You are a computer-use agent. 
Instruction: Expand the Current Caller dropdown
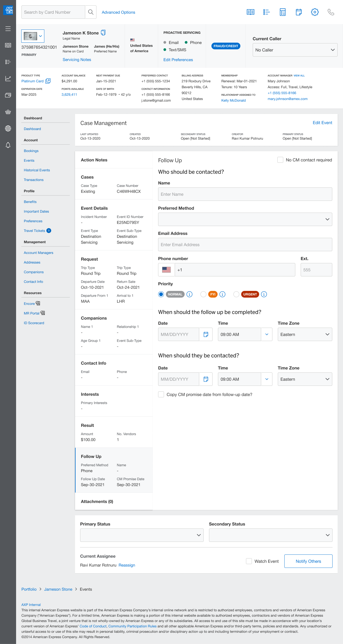pyautogui.click(x=295, y=50)
